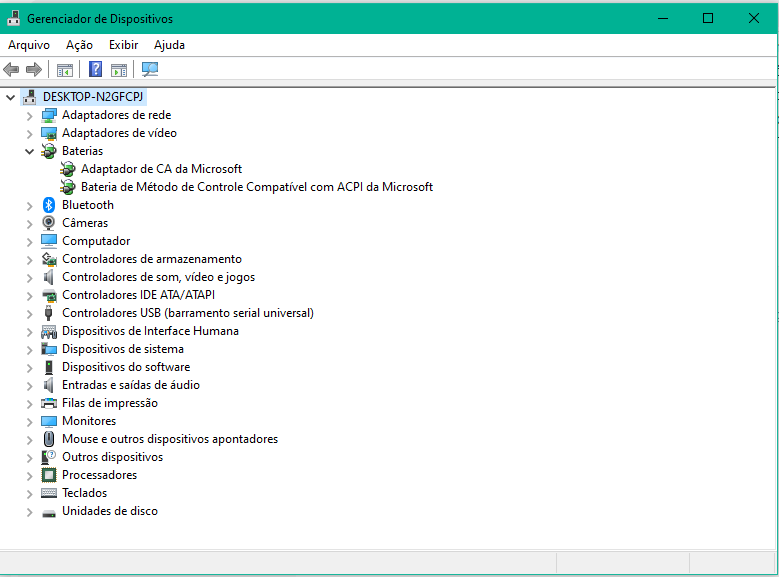
Task: Click the show/hide action pane toolbar icon
Action: click(119, 70)
